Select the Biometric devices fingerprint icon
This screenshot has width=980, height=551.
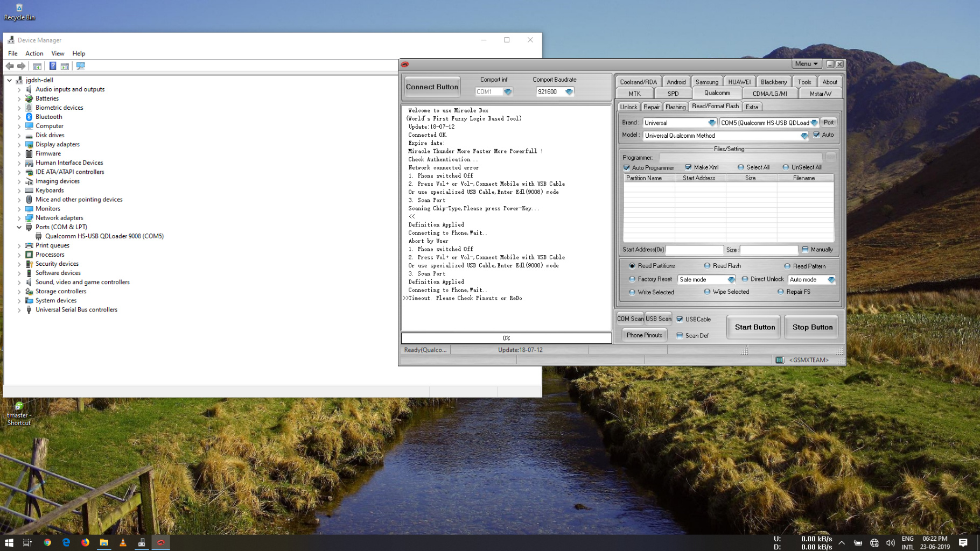coord(29,108)
